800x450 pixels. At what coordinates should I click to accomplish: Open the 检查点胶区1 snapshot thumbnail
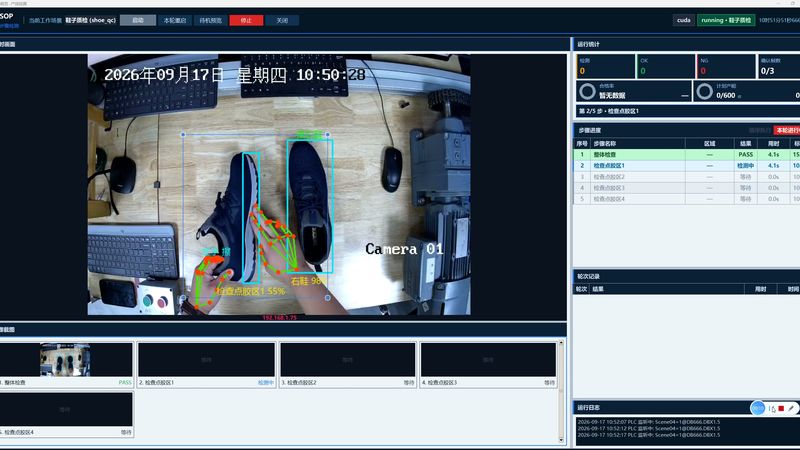pyautogui.click(x=207, y=360)
